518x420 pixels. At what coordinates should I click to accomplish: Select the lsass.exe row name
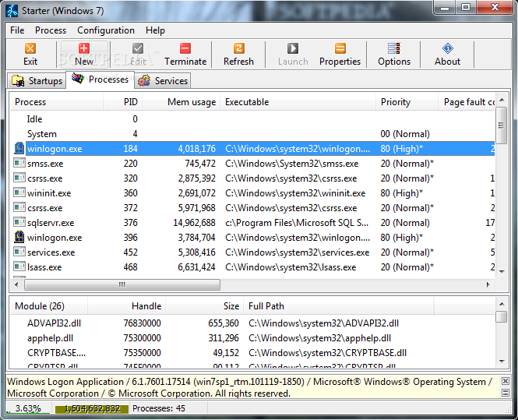tap(44, 267)
